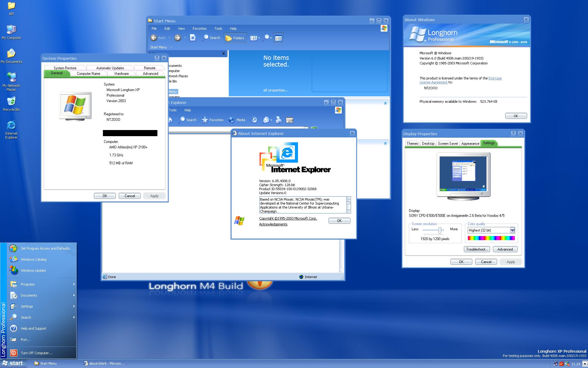This screenshot has height=368, width=588.
Task: Collapse the upper task pane chevron
Action: click(x=385, y=103)
